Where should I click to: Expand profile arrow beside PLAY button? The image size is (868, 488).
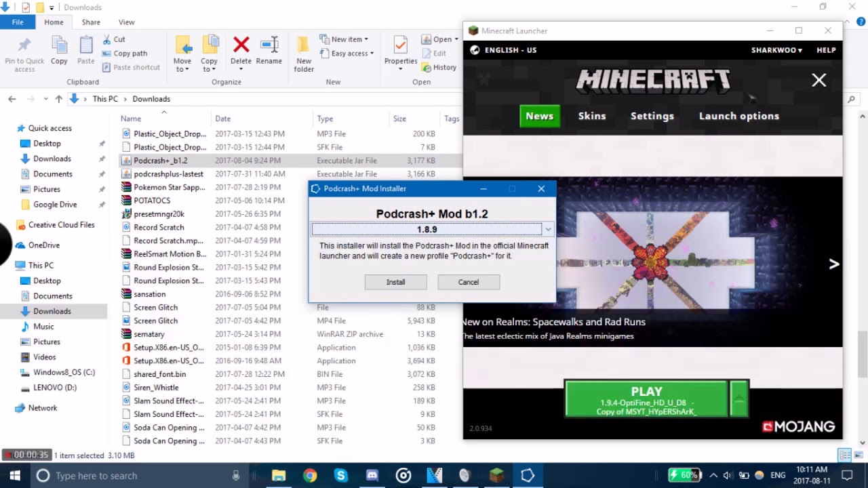pyautogui.click(x=738, y=399)
